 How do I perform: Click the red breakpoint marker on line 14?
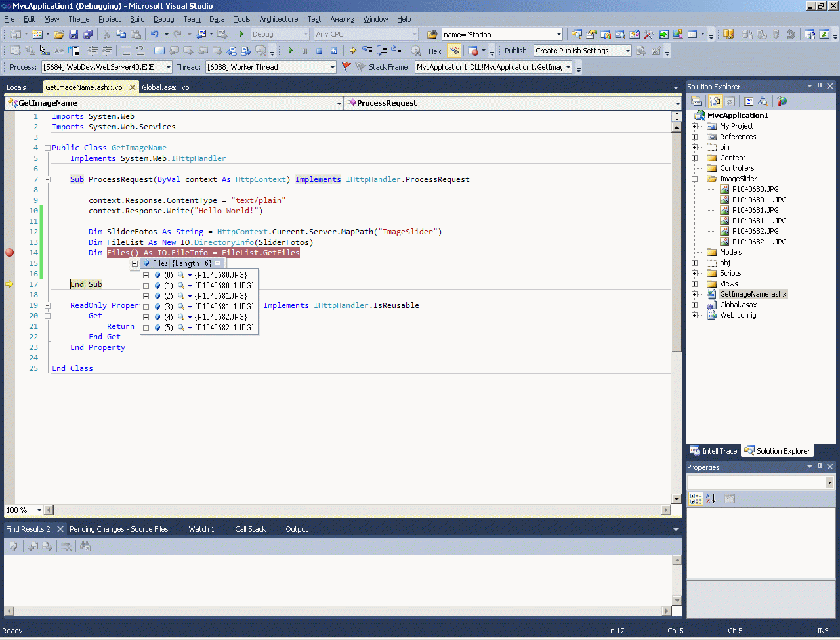pyautogui.click(x=9, y=253)
